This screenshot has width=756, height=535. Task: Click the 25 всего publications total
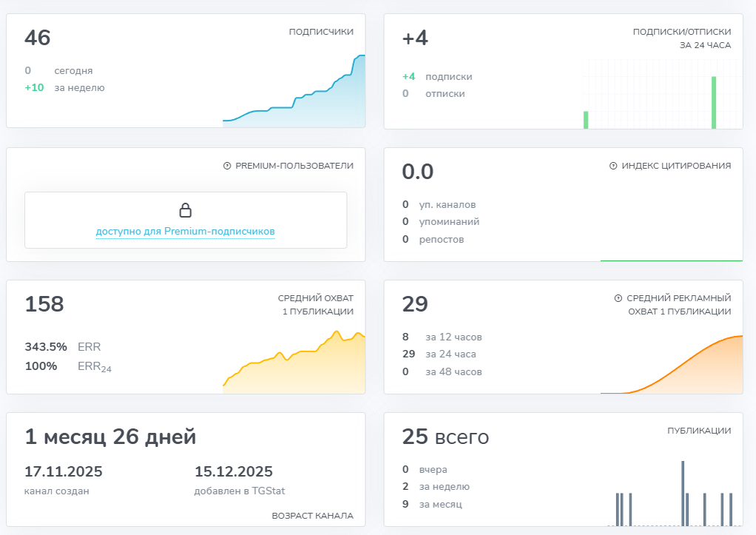click(x=445, y=437)
